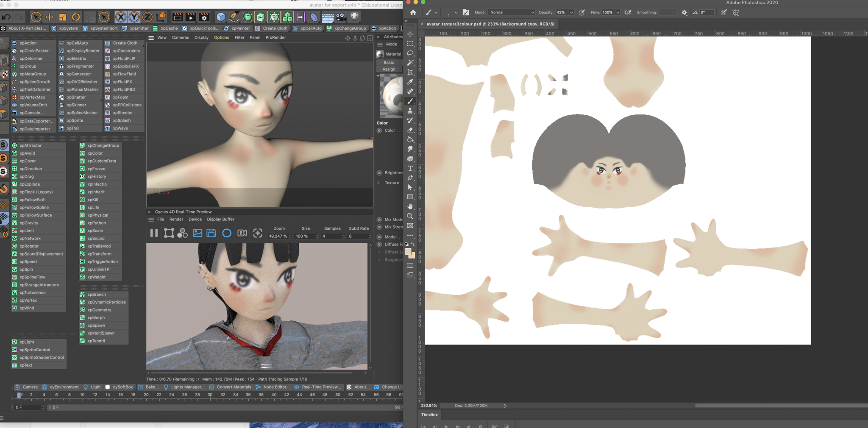The image size is (868, 428).
Task: Select Photoshop Hand tool
Action: click(x=410, y=206)
